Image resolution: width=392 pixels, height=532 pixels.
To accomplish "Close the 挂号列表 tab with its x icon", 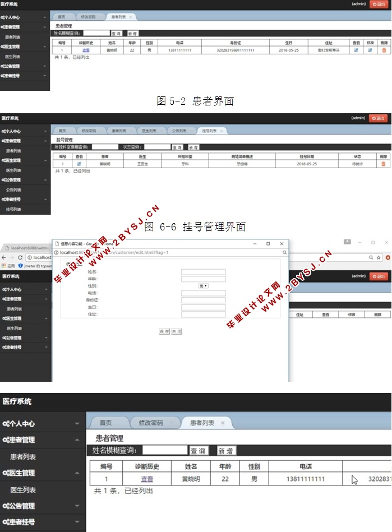I will (x=222, y=131).
